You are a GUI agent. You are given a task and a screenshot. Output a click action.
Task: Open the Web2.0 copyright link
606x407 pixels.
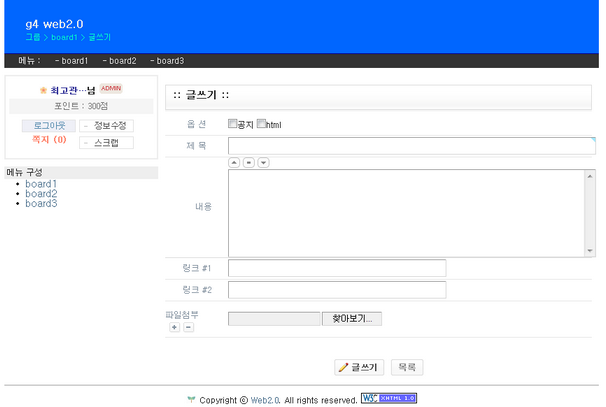pos(265,400)
